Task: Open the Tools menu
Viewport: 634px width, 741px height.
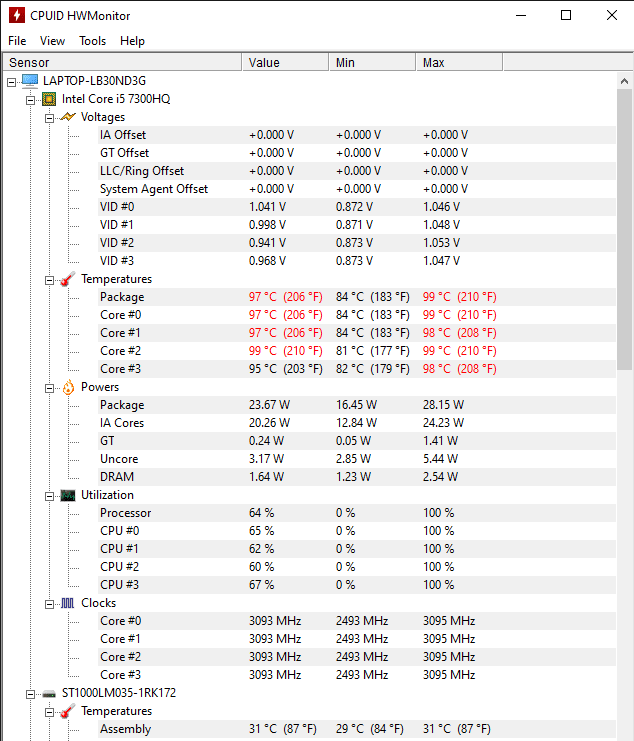Action: [x=92, y=41]
